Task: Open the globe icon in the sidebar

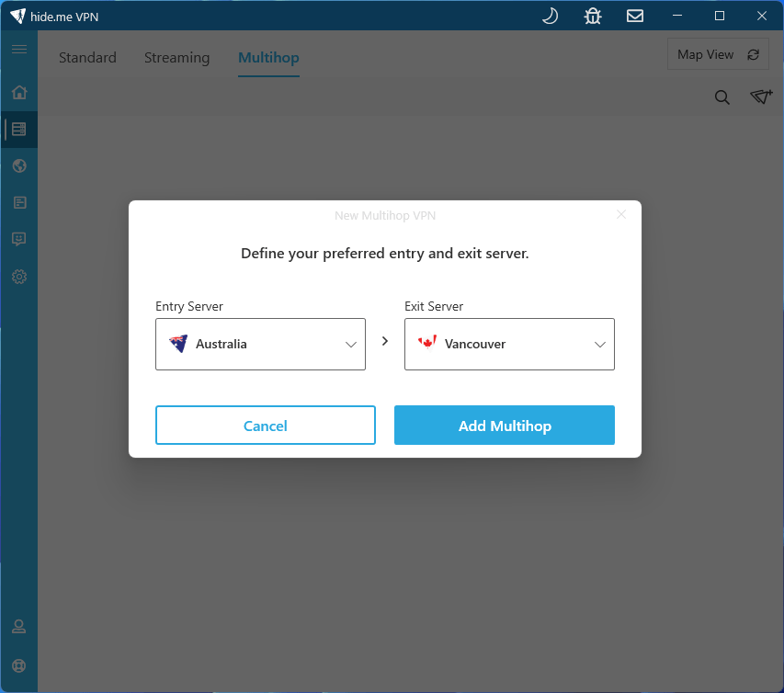Action: click(x=19, y=165)
